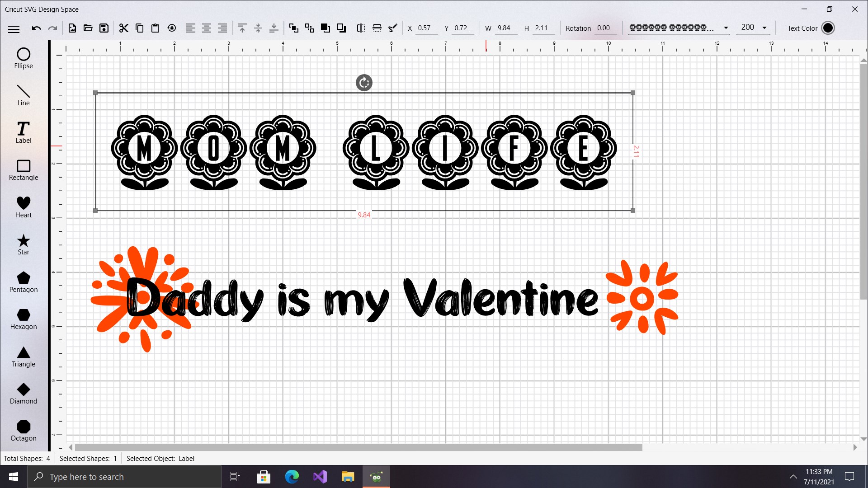Edit the height H field
Screen dimensions: 868x488
(x=544, y=28)
